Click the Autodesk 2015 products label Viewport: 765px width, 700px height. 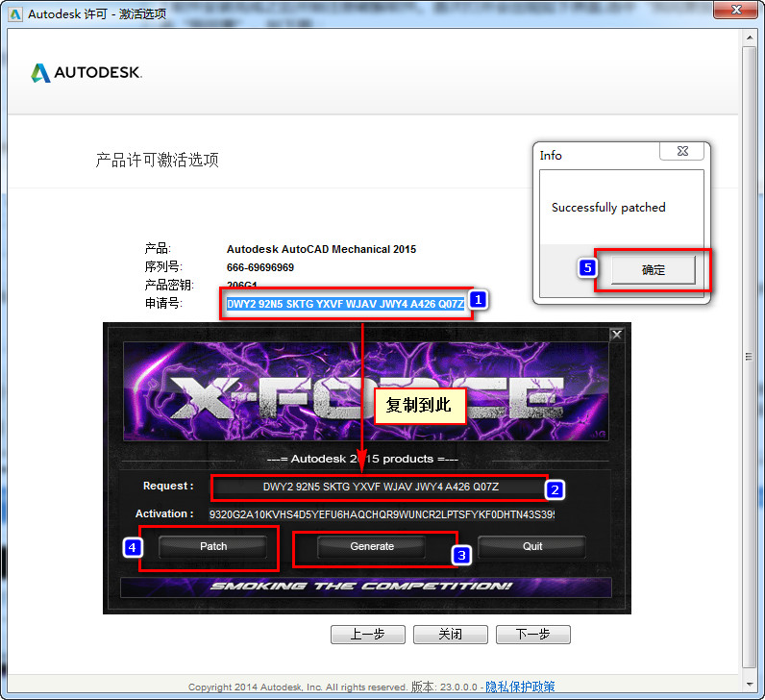point(362,459)
